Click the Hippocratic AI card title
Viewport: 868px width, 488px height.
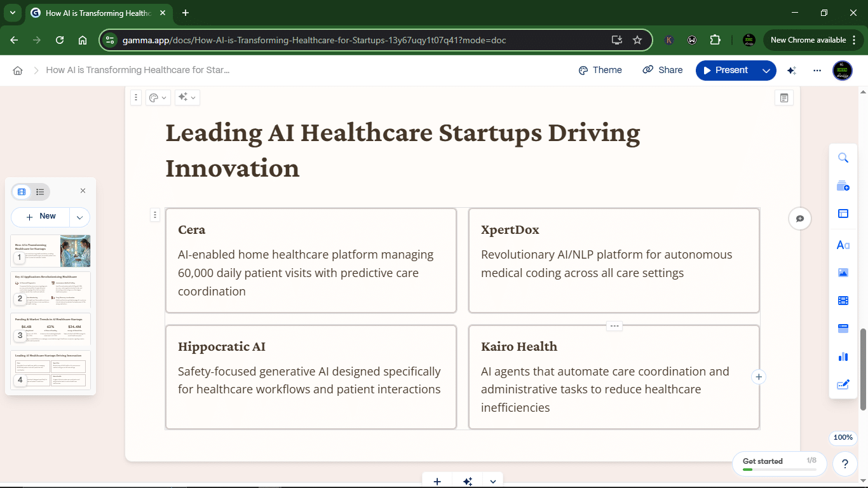pyautogui.click(x=222, y=347)
